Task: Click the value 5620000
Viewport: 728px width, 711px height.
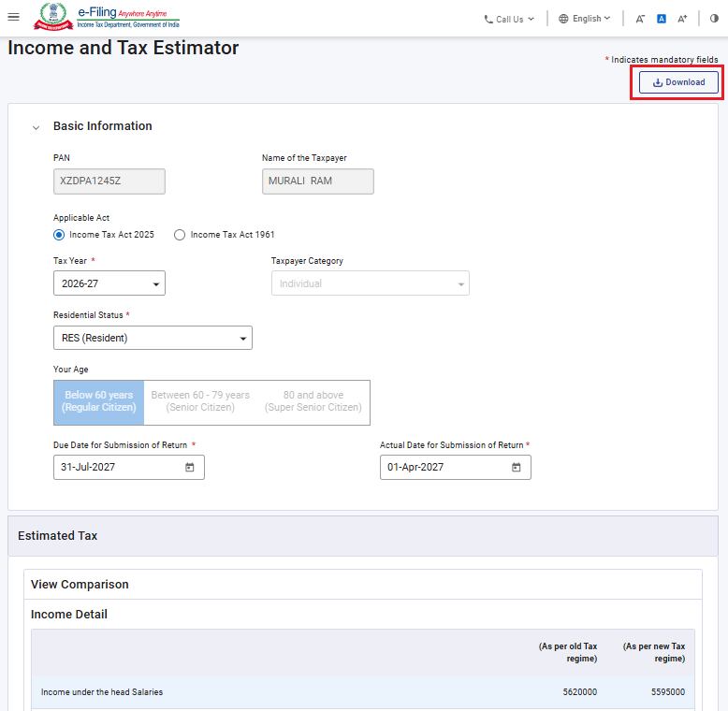Action: click(x=580, y=692)
